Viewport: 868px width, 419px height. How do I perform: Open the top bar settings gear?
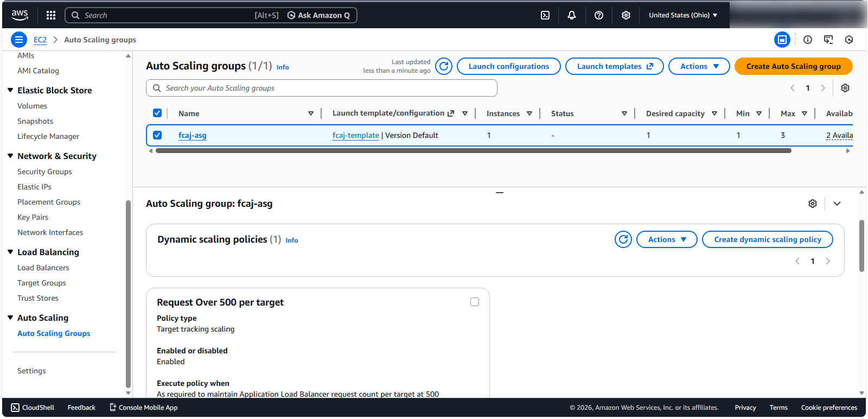[x=626, y=15]
